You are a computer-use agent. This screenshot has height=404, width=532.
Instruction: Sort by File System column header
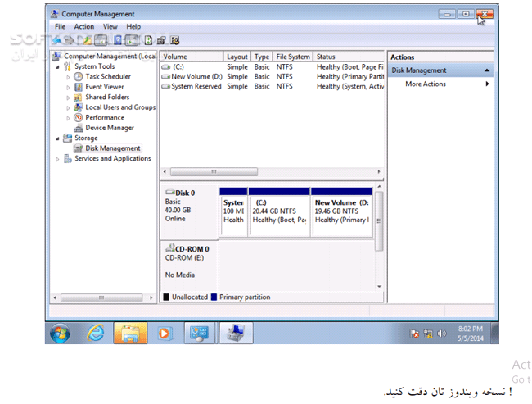[293, 57]
